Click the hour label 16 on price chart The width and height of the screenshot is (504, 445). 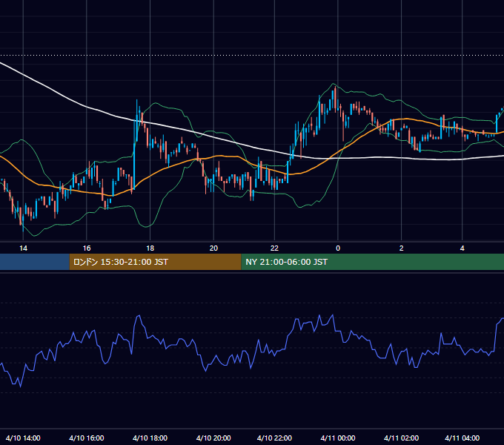click(x=87, y=248)
